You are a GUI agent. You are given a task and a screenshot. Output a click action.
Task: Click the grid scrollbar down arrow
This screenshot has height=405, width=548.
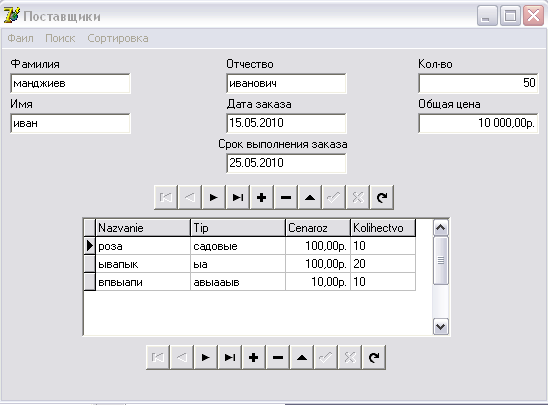point(441,327)
